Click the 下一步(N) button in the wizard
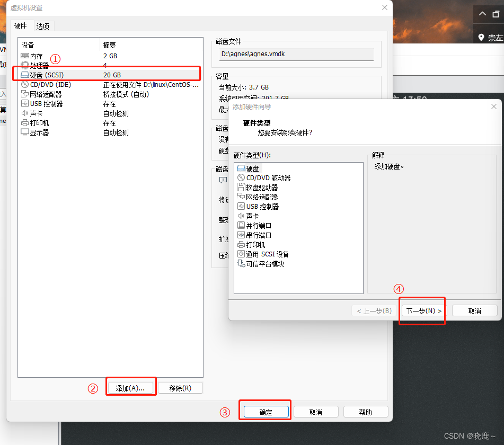Screen dimensions: 504x445 422,310
